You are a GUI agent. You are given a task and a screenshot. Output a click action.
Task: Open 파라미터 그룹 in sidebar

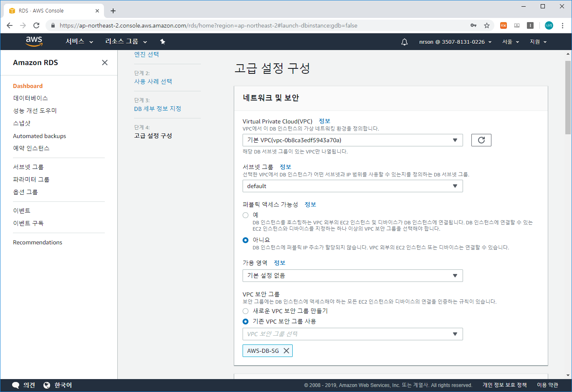31,179
